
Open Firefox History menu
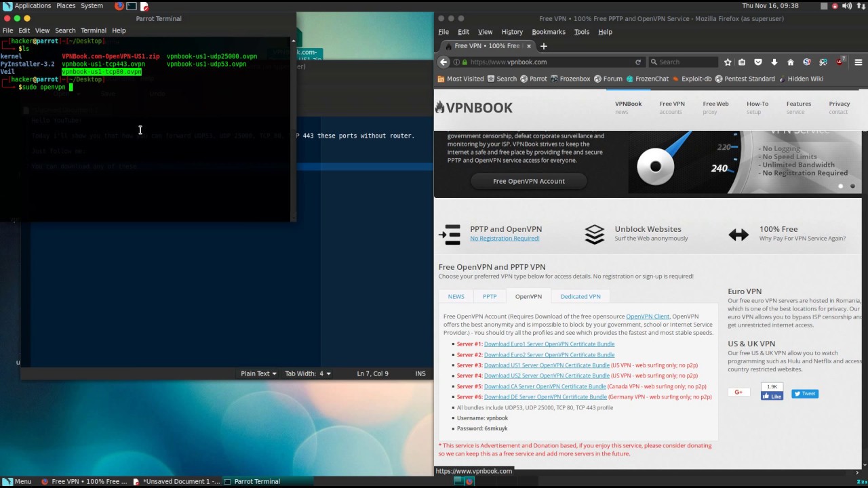coord(512,32)
